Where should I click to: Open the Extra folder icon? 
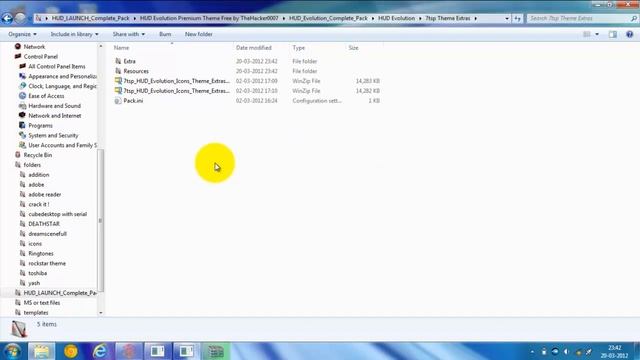(118, 61)
